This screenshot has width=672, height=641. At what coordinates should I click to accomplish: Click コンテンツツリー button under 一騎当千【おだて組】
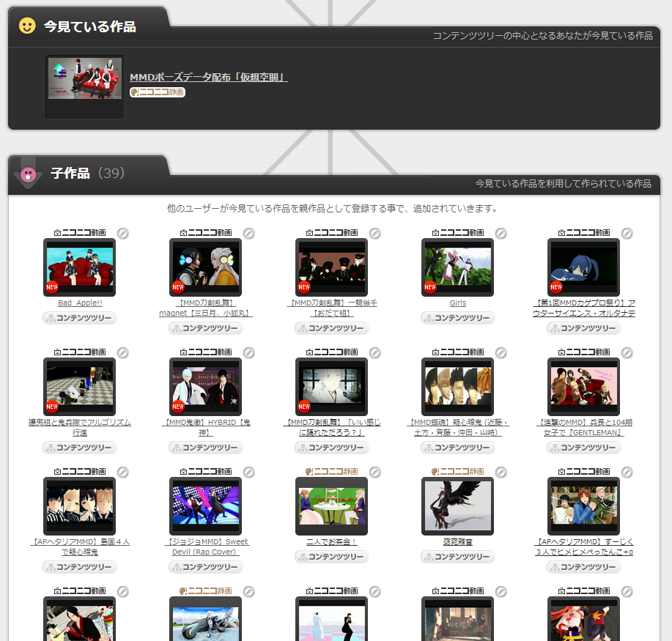332,328
